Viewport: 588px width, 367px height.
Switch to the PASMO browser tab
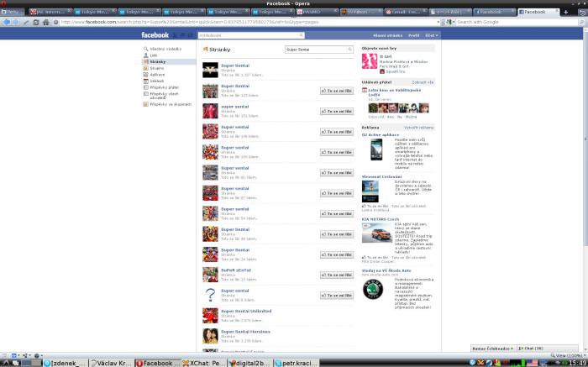[318, 12]
